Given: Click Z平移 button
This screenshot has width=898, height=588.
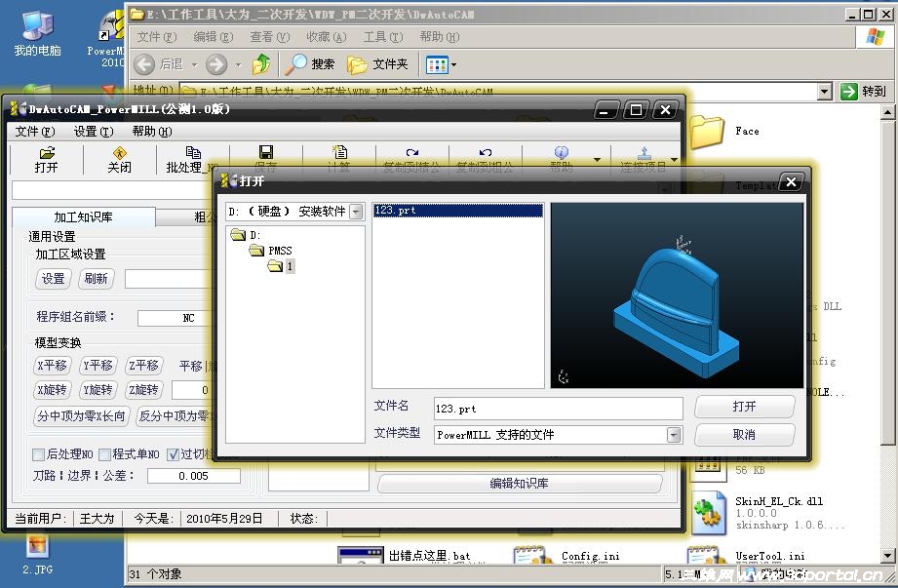Looking at the screenshot, I should click(x=143, y=366).
